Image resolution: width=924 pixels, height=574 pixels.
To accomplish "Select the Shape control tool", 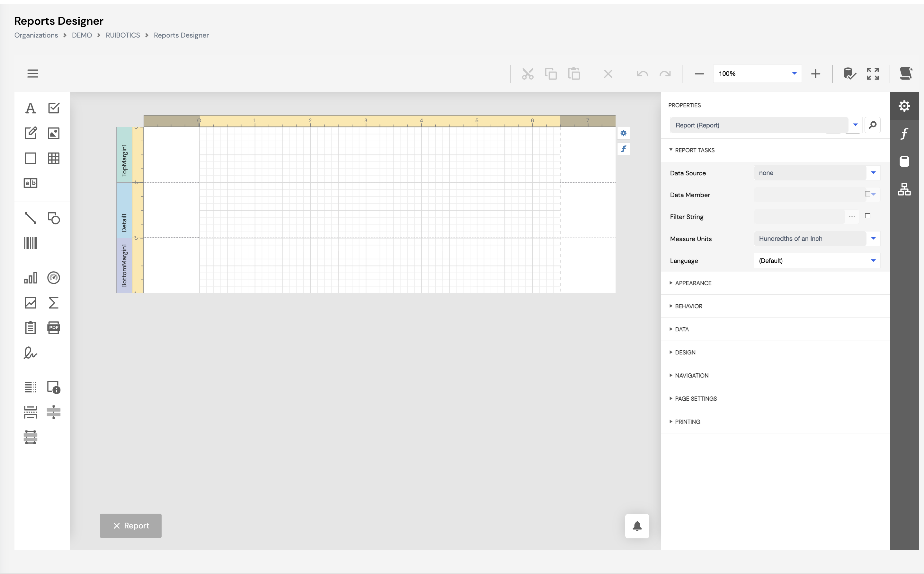I will [x=54, y=218].
